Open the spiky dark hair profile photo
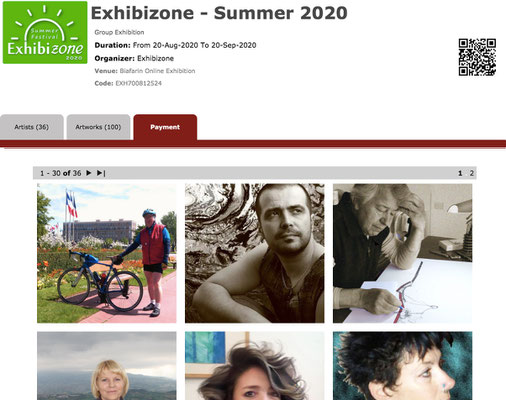Screen dimensions: 506x400 pos(403,366)
